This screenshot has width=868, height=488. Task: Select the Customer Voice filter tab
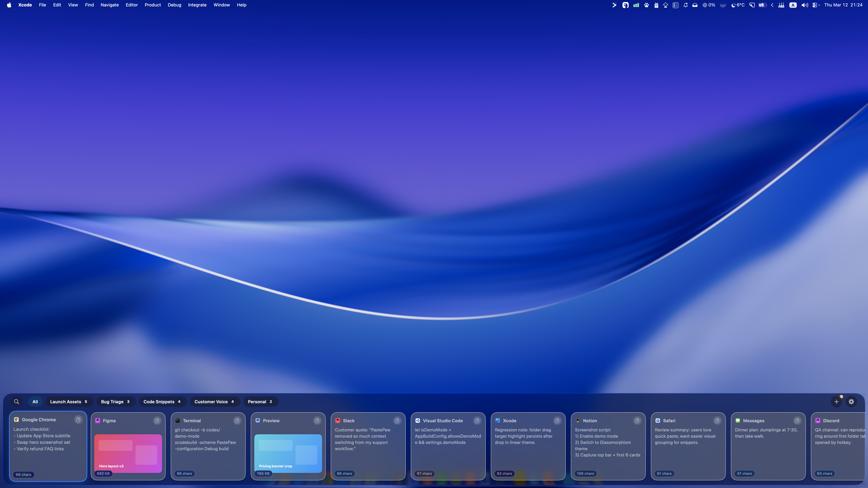(215, 402)
